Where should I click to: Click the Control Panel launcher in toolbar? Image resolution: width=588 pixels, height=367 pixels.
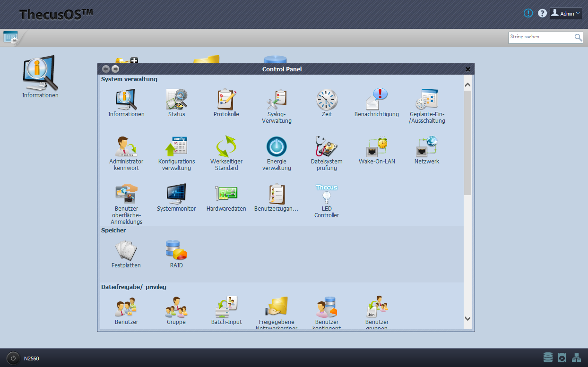click(x=10, y=37)
